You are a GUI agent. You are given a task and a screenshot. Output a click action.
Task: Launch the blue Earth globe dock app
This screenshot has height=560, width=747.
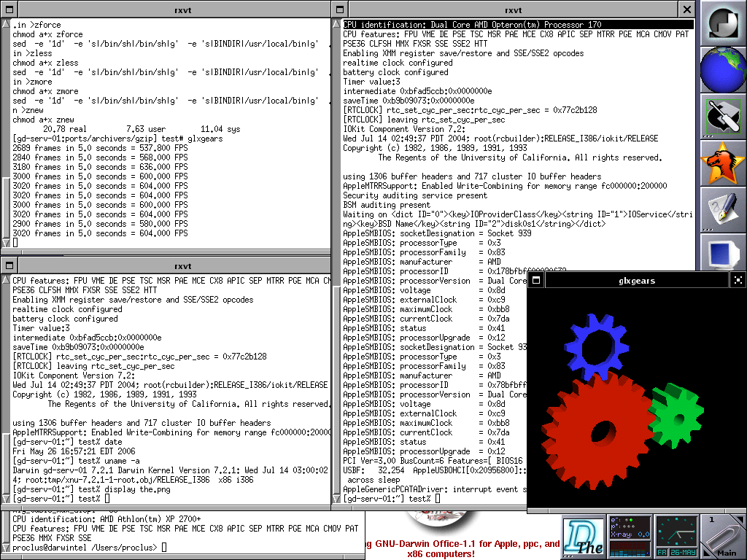(723, 69)
